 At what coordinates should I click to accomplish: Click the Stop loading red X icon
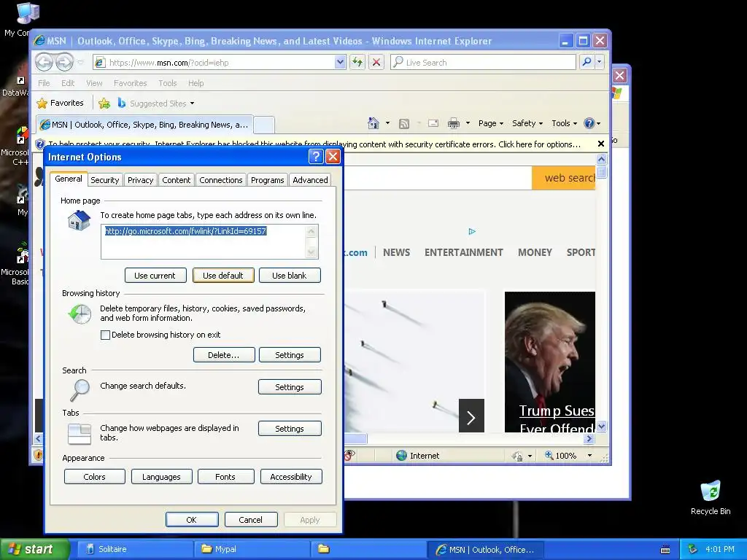tap(376, 62)
